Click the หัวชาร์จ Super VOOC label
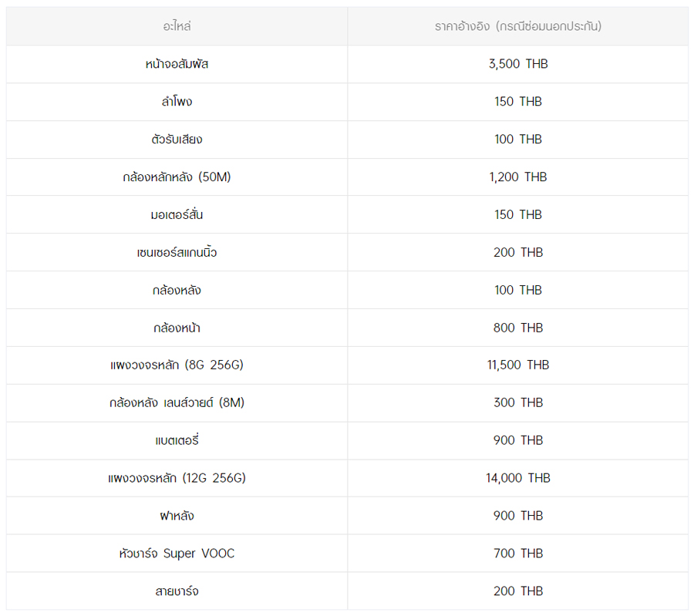 [177, 554]
